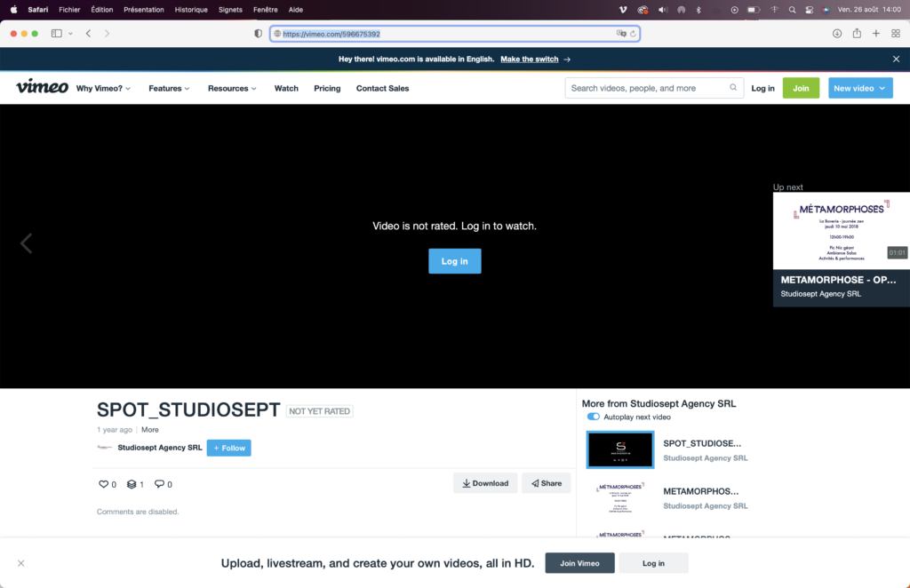Toggle Autoplay next video switch
This screenshot has height=588, width=910.
(x=593, y=417)
